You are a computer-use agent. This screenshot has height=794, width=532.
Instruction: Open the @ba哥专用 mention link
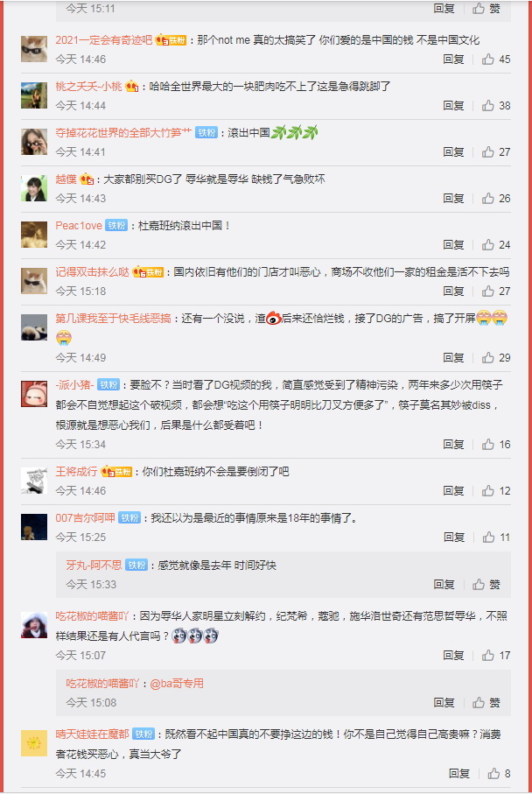177,684
